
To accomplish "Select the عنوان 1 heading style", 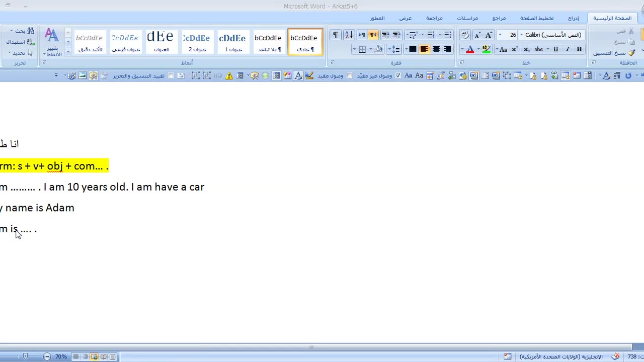I will coord(232,42).
